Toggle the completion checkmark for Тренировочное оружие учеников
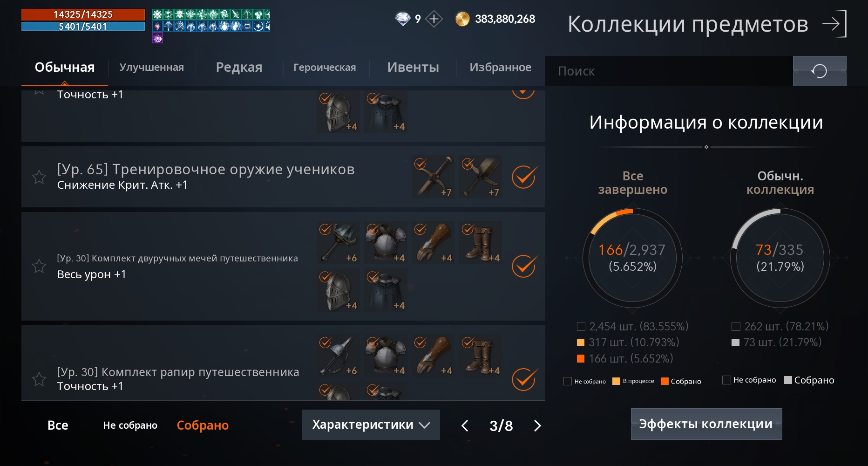The width and height of the screenshot is (868, 466). pyautogui.click(x=524, y=177)
